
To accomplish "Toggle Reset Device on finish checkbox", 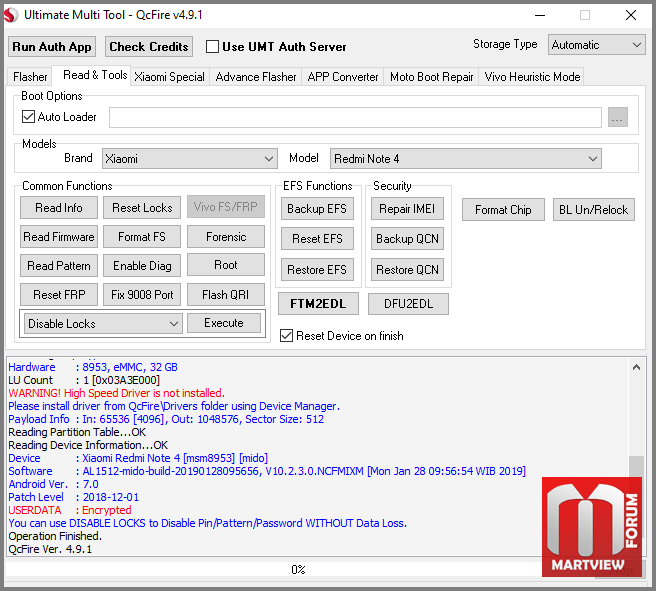I will point(287,335).
